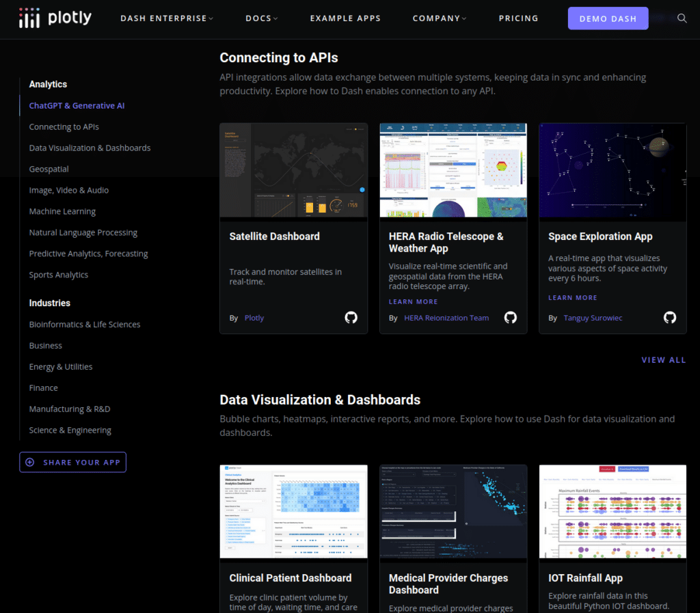Select Sports Analytics category
700x613 pixels.
pos(59,275)
